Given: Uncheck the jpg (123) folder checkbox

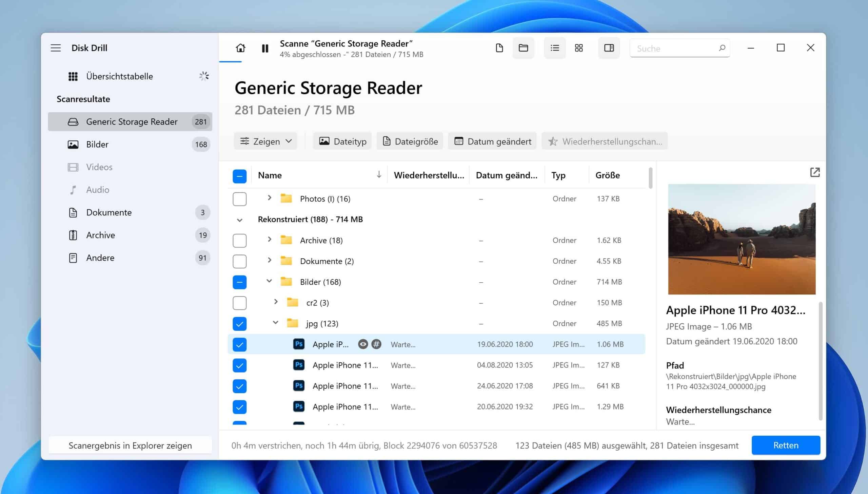Looking at the screenshot, I should click(x=240, y=324).
